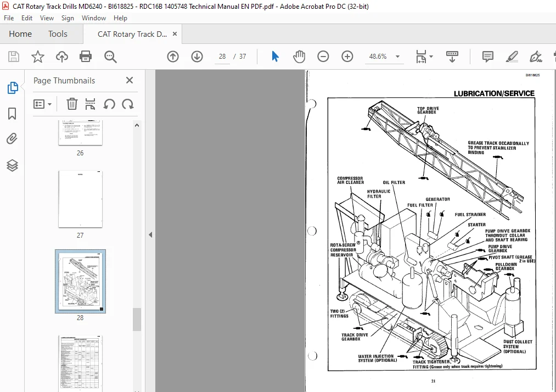Open the Sign document pen tool
The height and width of the screenshot is (392, 556).
coord(536,57)
